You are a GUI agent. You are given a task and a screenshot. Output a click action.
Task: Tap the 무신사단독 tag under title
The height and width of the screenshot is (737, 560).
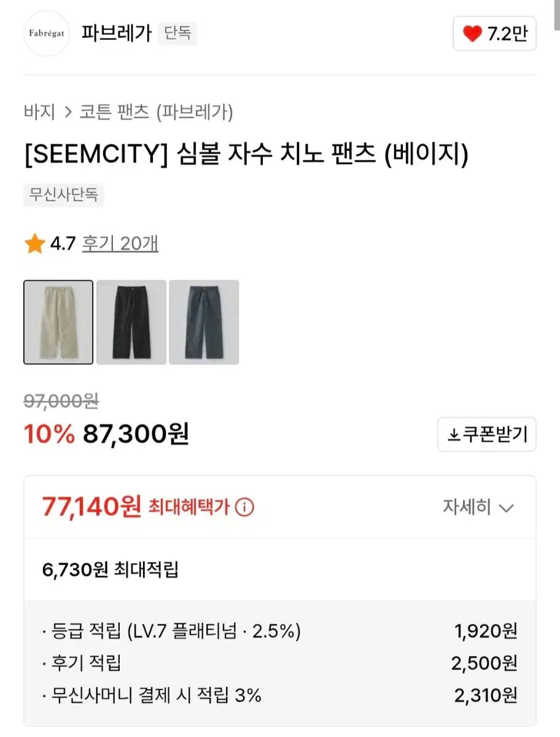pos(64,195)
